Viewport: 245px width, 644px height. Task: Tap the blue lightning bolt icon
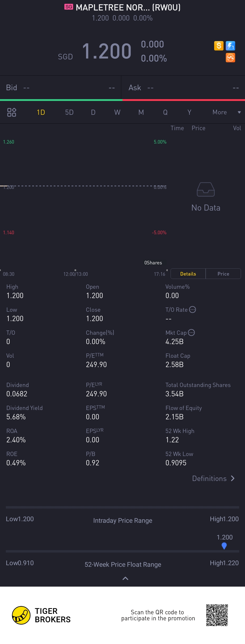[x=230, y=46]
